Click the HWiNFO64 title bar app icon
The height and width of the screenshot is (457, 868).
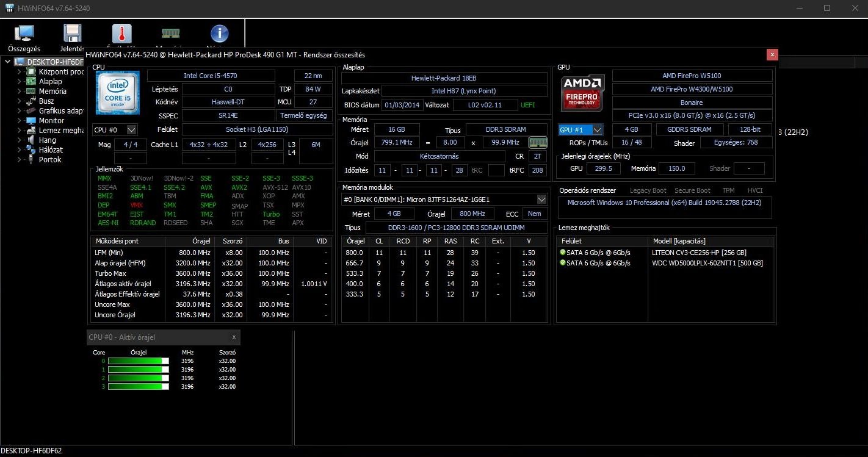point(9,8)
